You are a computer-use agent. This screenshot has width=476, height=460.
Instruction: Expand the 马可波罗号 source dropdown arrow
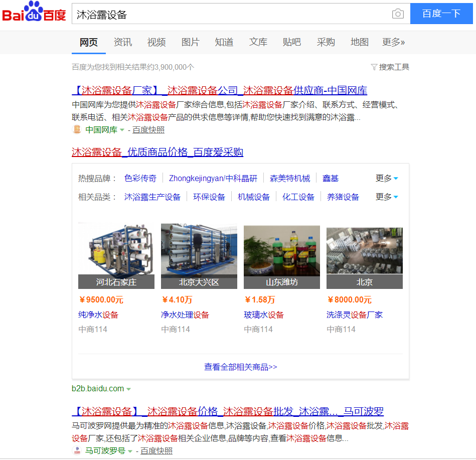(x=130, y=451)
